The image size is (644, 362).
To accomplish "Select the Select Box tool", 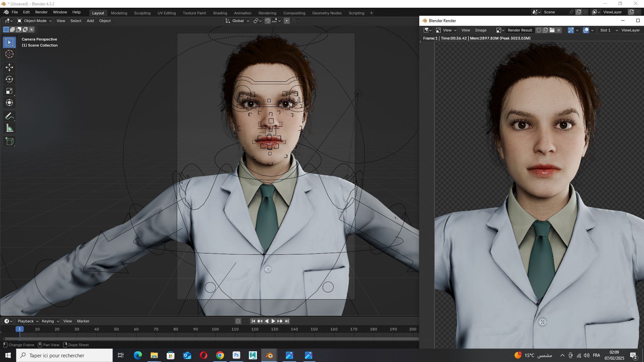I will (x=9, y=42).
